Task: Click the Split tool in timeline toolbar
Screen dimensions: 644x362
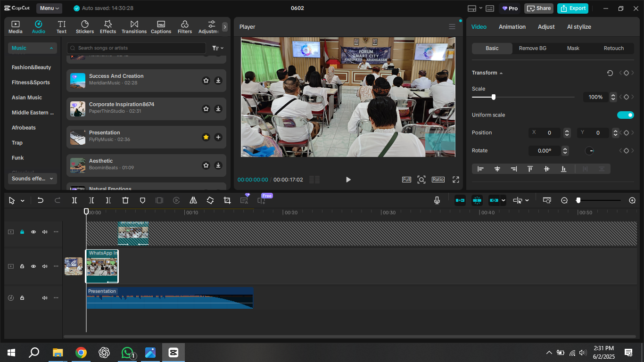Action: click(74, 200)
